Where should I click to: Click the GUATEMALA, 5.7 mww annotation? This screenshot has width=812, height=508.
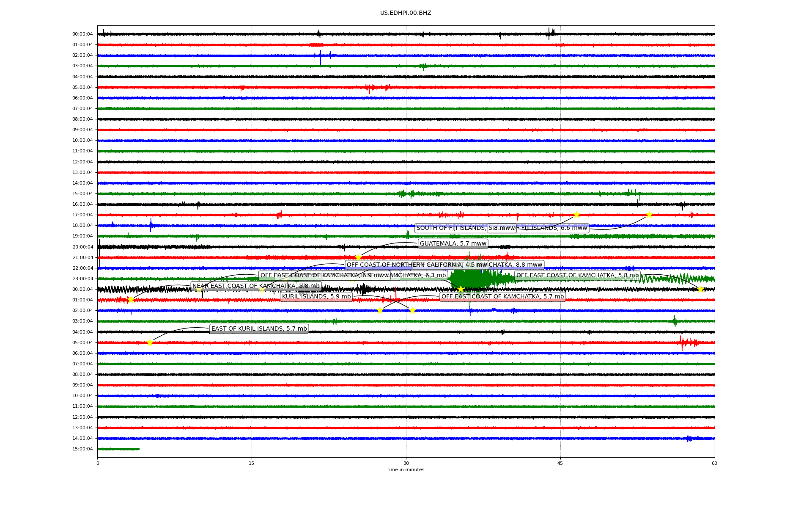(x=453, y=243)
